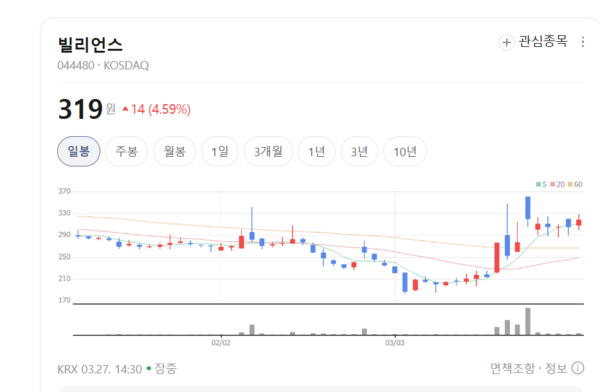Click the stock name 빌리언스
600x392 pixels.
[x=90, y=45]
